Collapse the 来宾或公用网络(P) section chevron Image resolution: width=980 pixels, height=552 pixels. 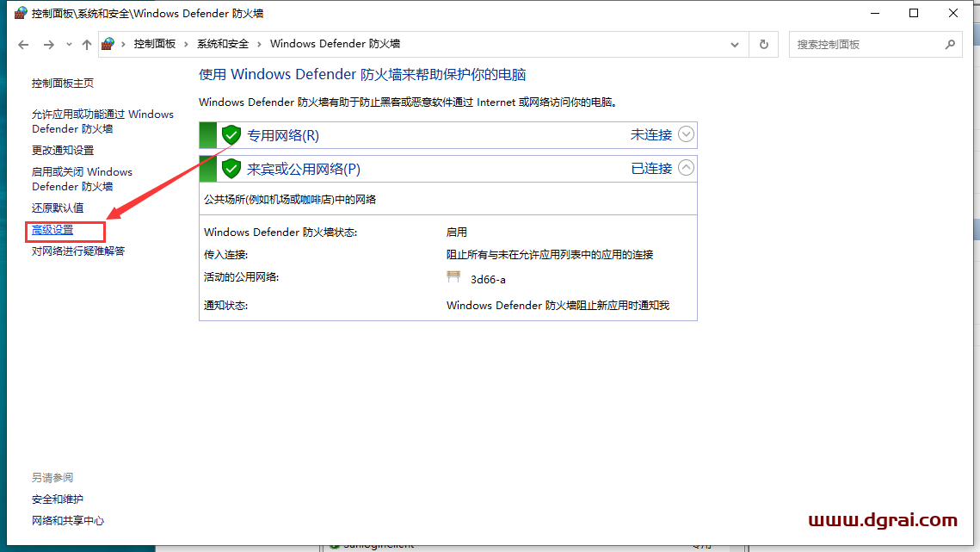pos(686,168)
